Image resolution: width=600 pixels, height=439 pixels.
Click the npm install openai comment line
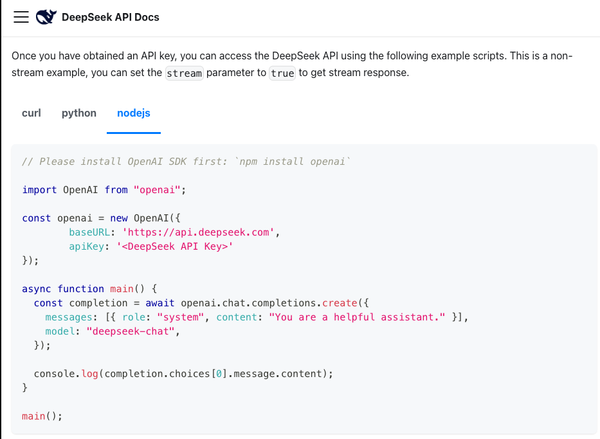[186, 162]
